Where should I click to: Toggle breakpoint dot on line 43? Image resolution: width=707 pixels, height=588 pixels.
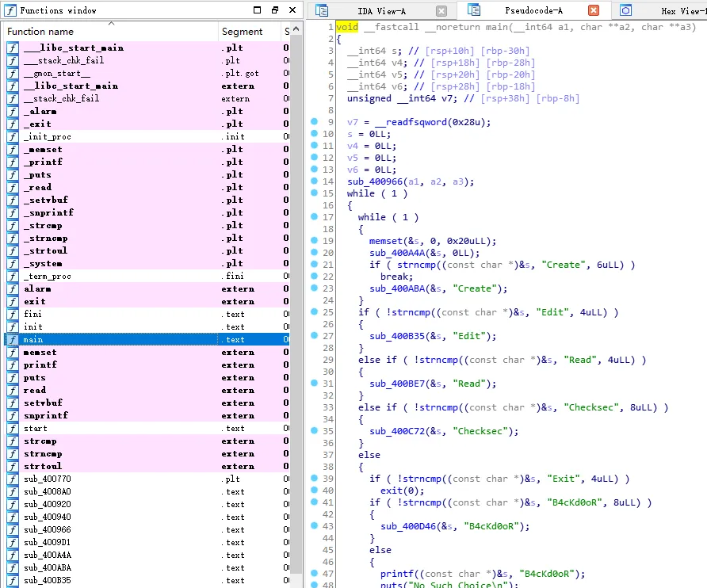[x=315, y=525]
